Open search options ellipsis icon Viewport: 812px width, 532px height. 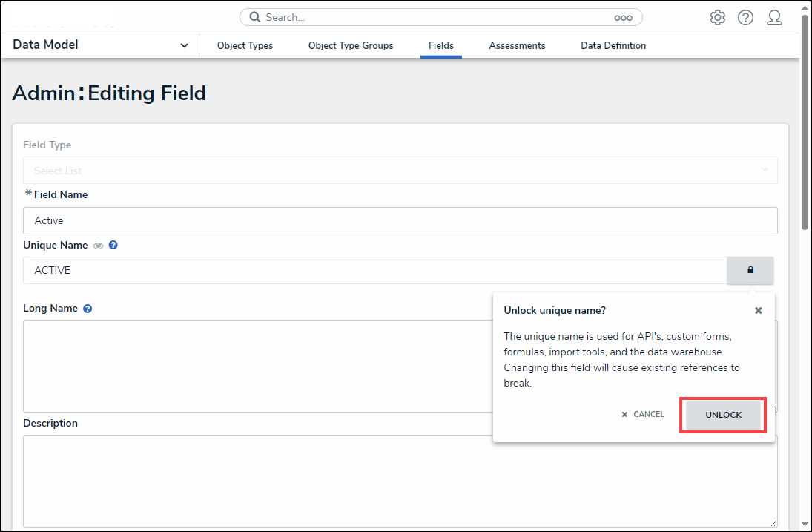click(x=623, y=18)
